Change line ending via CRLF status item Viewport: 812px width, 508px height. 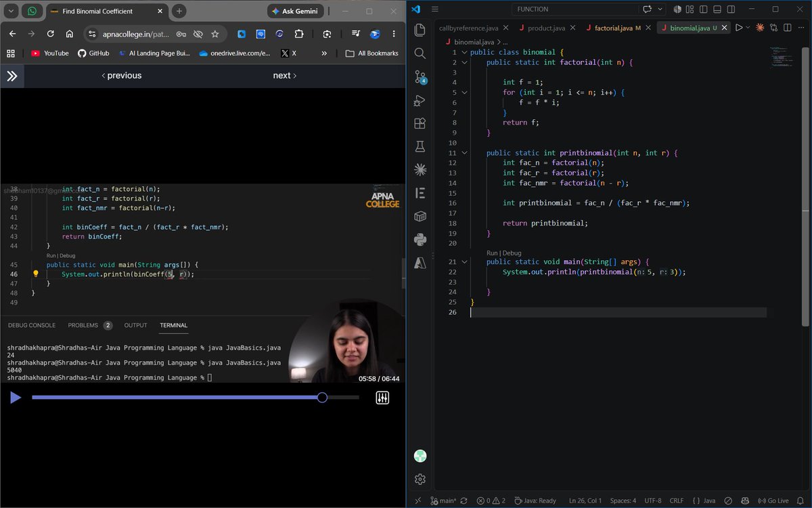pyautogui.click(x=677, y=501)
